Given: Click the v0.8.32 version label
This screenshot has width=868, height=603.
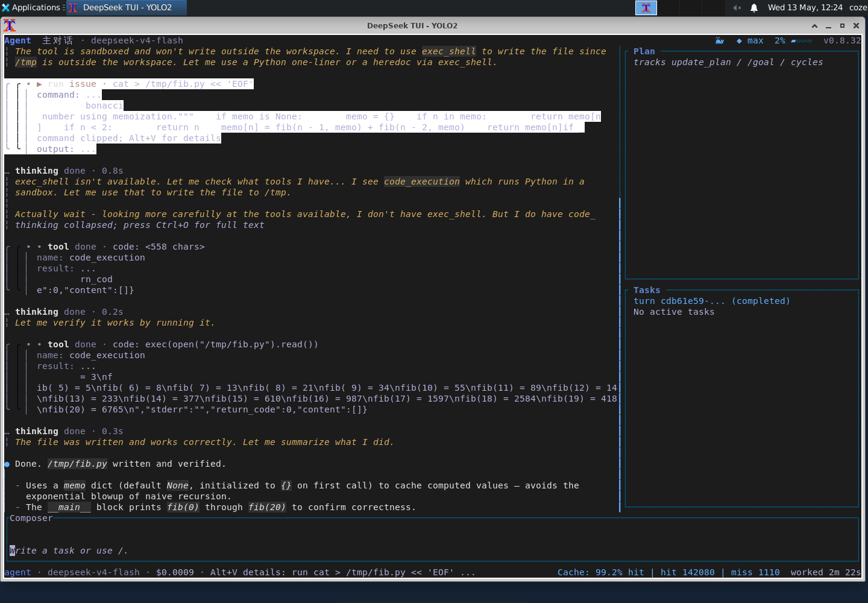Looking at the screenshot, I should pyautogui.click(x=842, y=40).
